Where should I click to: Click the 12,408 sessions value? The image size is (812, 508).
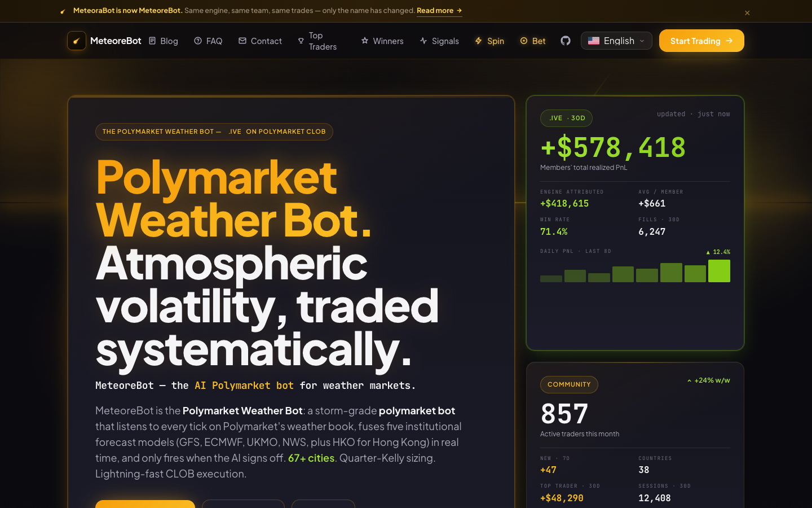point(655,498)
